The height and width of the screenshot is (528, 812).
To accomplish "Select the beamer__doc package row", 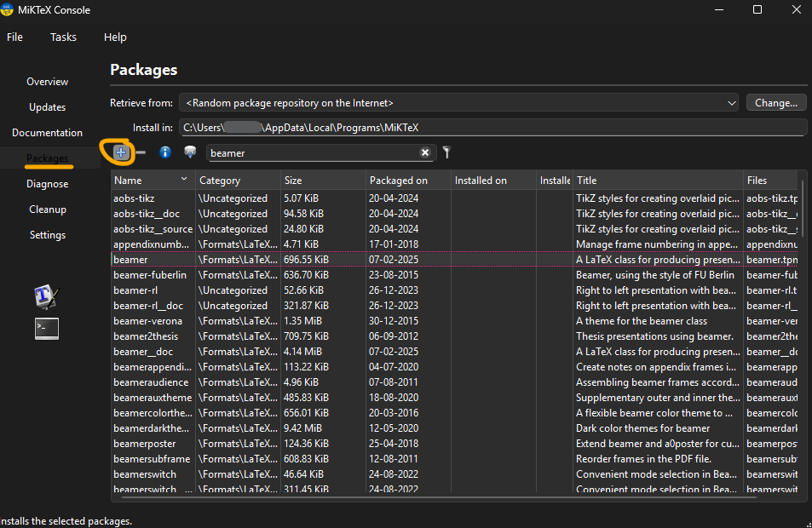I will click(x=455, y=352).
